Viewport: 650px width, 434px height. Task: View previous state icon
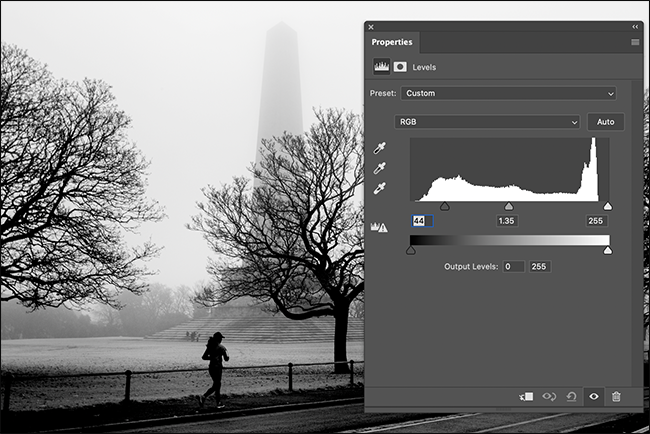(x=549, y=397)
